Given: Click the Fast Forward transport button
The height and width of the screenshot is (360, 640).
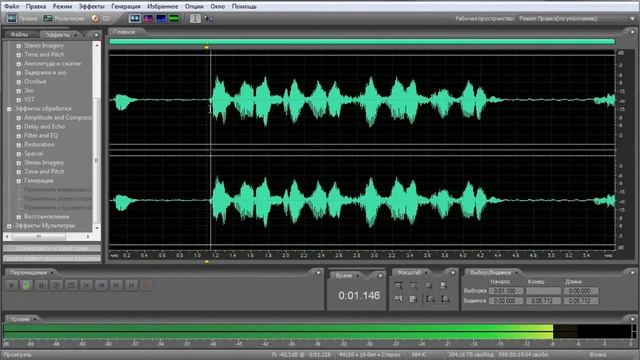Looking at the screenshot, I should pyautogui.click(x=116, y=285).
